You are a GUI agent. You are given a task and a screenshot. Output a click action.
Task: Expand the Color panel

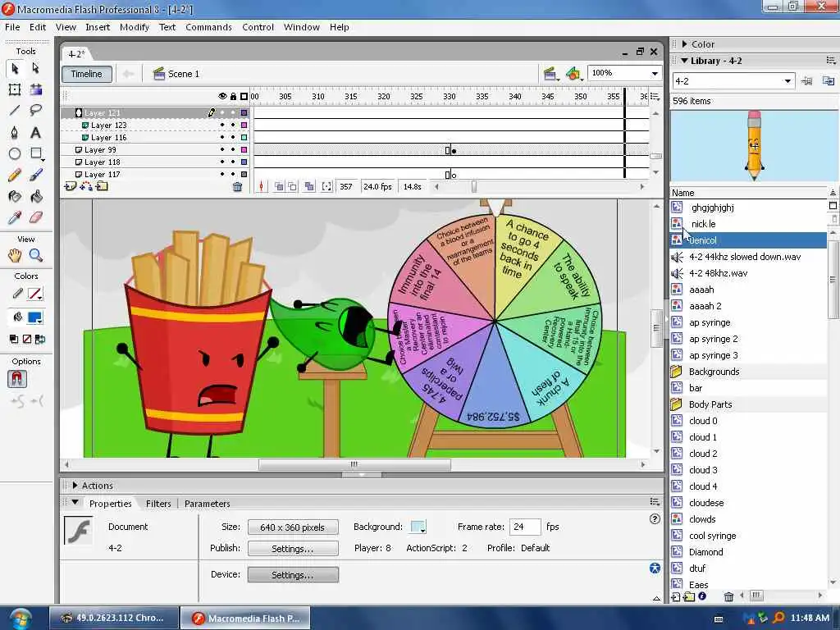(685, 44)
